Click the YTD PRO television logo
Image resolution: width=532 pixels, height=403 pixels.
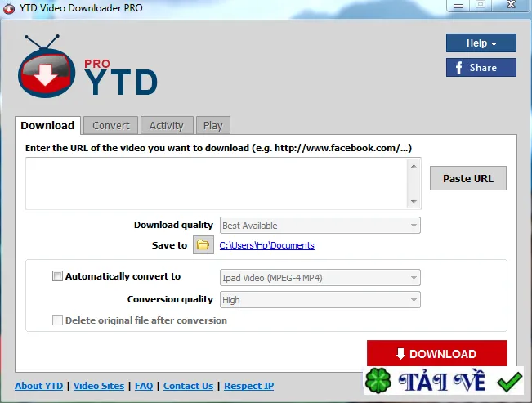[47, 66]
